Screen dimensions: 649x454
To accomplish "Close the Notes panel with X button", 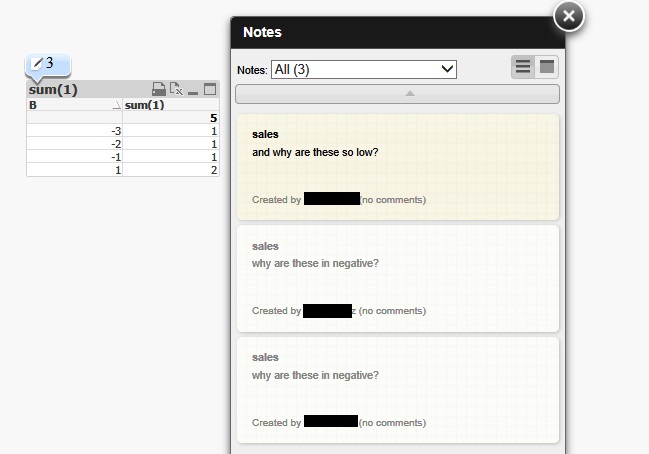I will tap(569, 16).
